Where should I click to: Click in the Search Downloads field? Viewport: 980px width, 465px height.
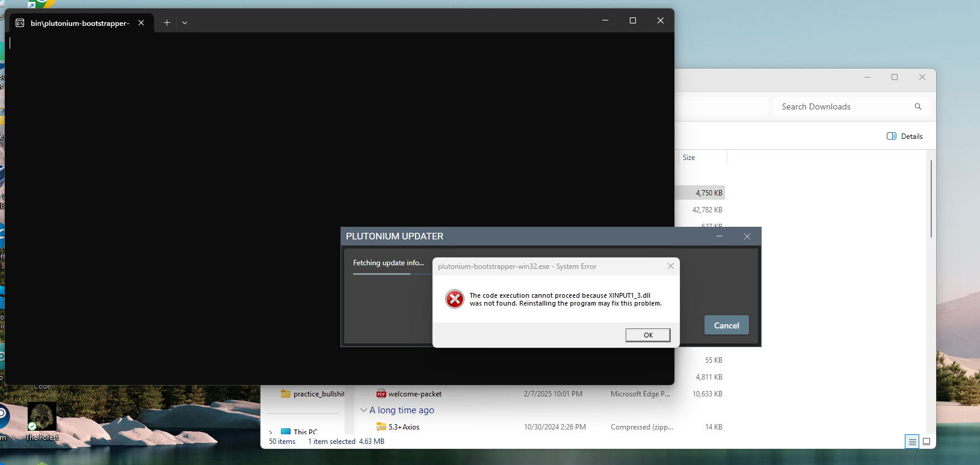coord(851,106)
